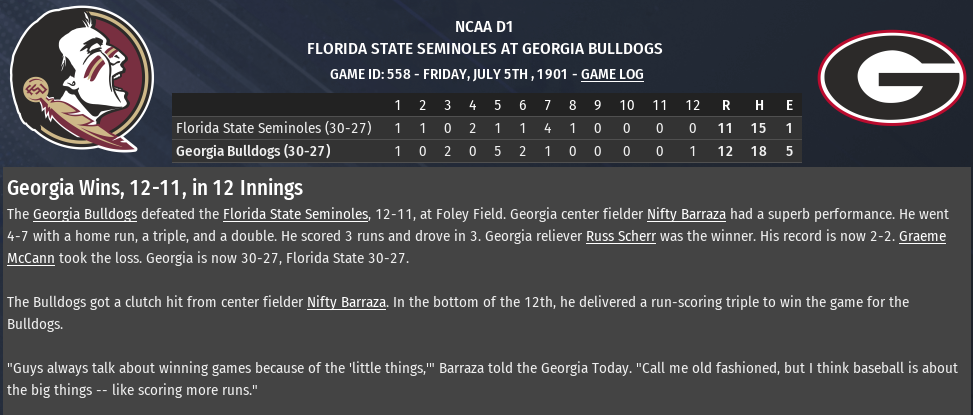973x415 pixels.
Task: Open the Georgia Bulldogs link in recap text
Action: click(x=85, y=214)
